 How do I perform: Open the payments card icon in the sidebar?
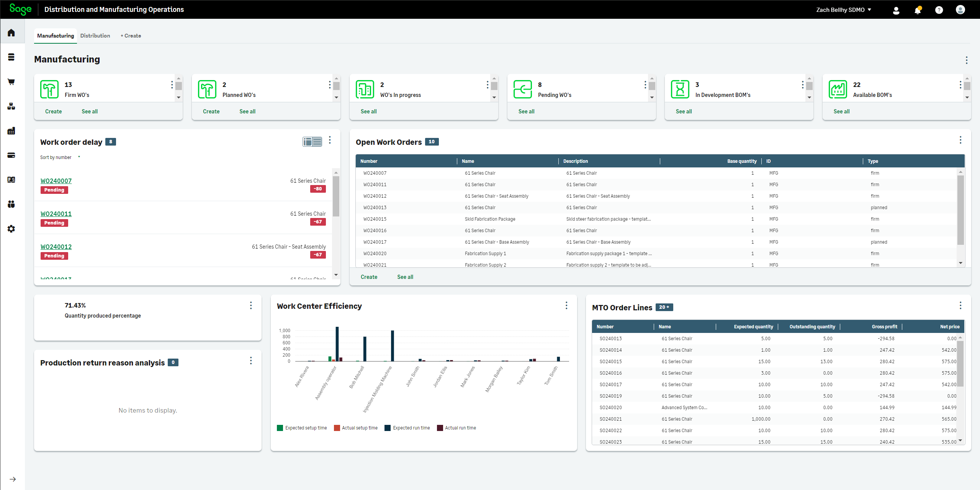pos(11,155)
